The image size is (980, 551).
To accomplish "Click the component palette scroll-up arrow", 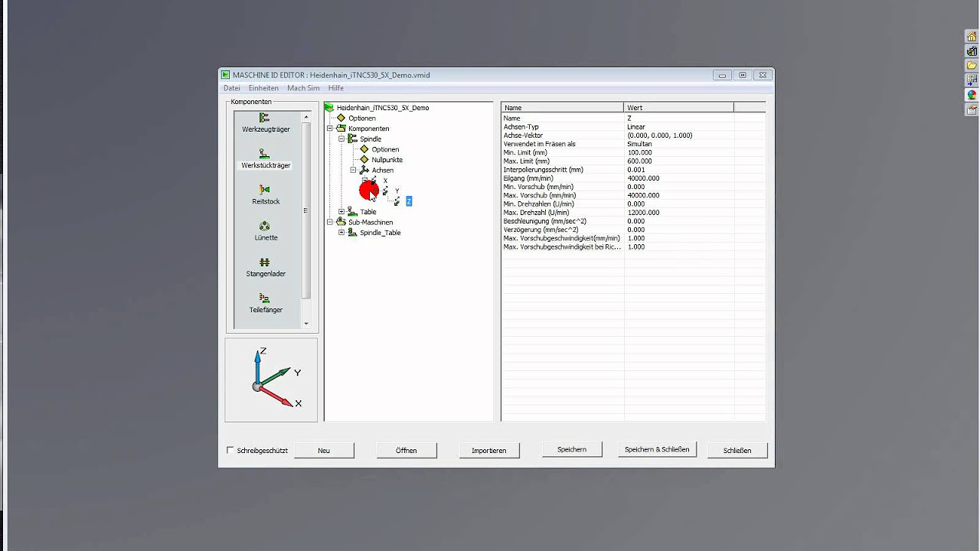I will (x=306, y=117).
